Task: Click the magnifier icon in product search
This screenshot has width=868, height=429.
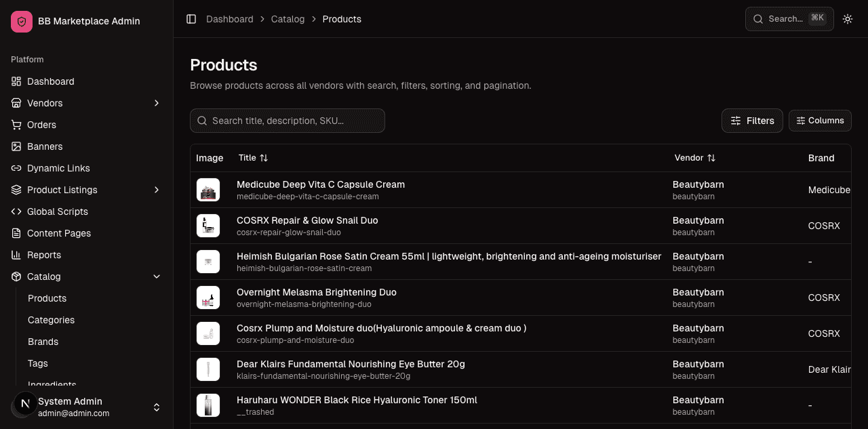Action: pos(202,121)
